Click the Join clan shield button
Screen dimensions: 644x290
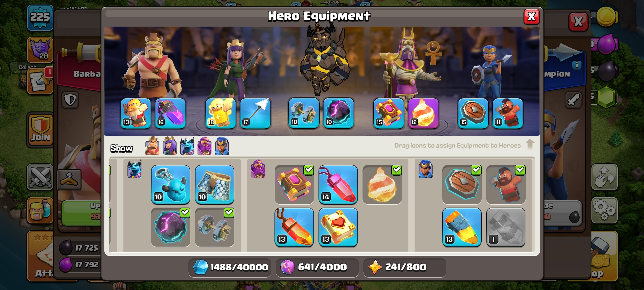(x=40, y=130)
